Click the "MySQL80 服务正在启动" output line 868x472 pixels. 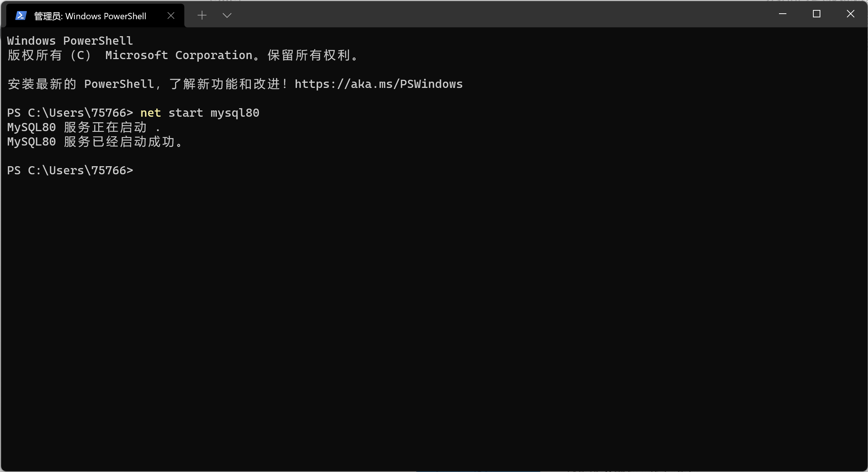pos(83,127)
